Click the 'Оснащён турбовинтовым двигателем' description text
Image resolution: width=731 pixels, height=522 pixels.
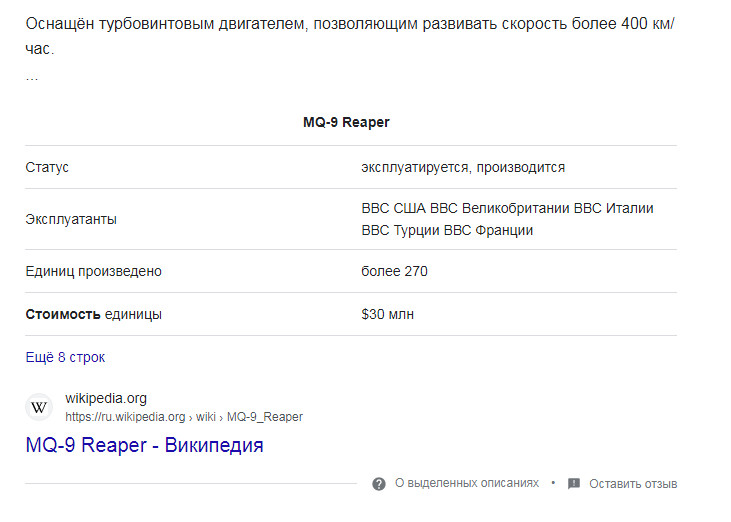[x=350, y=36]
